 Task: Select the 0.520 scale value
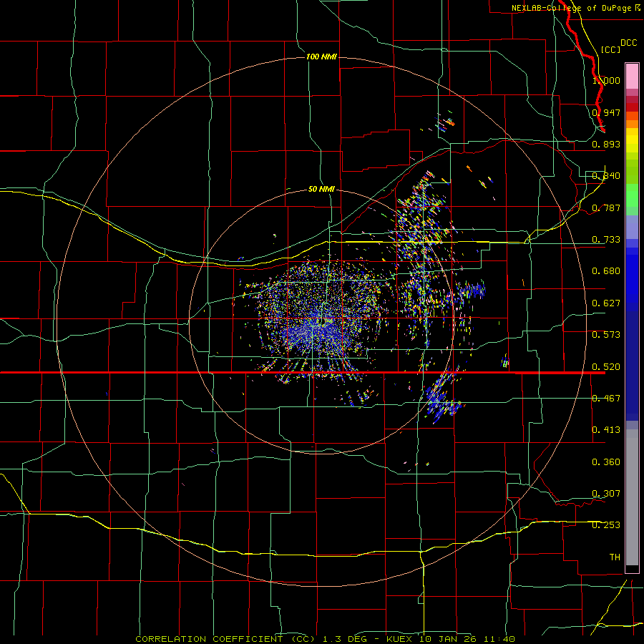(606, 367)
